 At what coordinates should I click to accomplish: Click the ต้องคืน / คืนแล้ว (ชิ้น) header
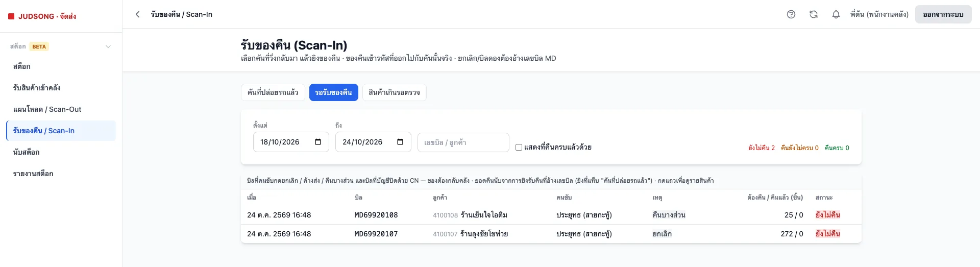[775, 198]
